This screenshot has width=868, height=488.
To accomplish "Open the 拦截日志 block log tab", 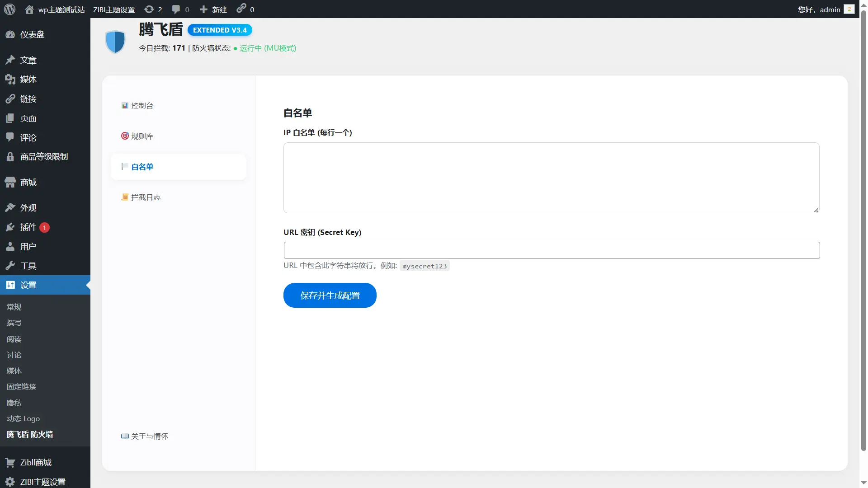I will point(146,197).
